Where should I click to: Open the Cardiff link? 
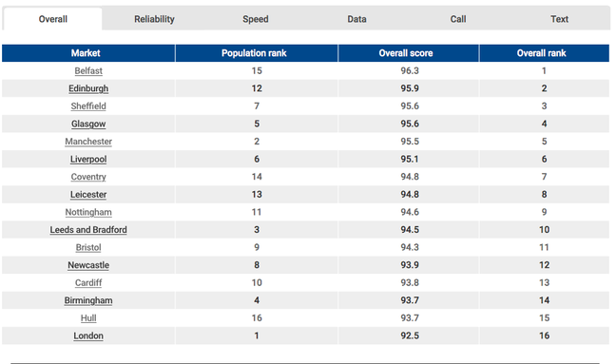[x=88, y=282]
